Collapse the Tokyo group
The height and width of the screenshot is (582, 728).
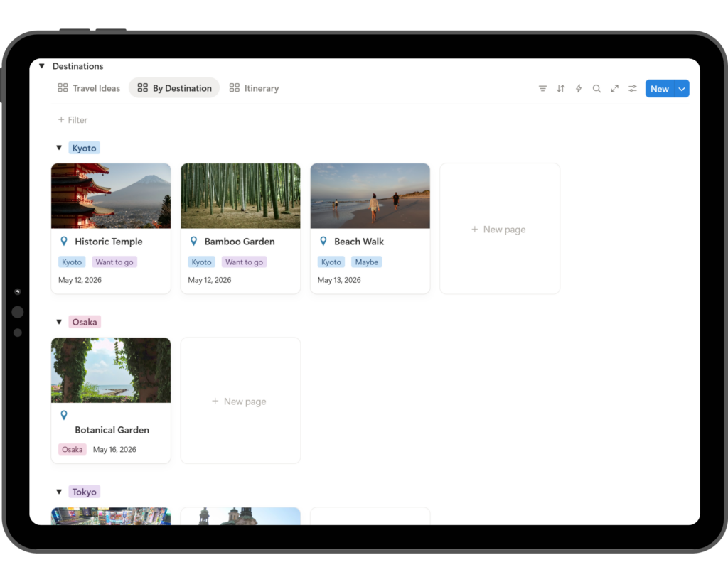coord(59,491)
